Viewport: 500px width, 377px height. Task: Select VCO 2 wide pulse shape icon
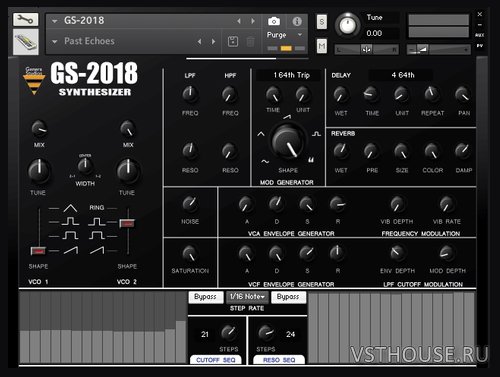tap(97, 236)
